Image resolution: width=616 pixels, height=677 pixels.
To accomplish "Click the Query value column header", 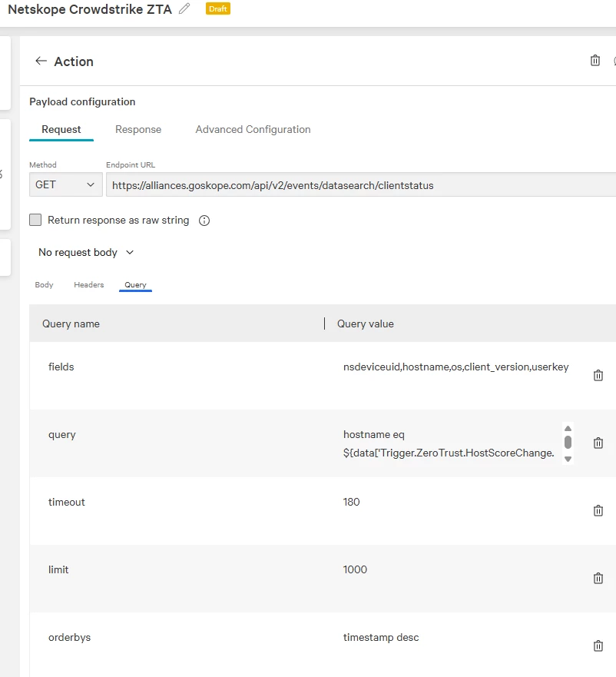I will 365,324.
